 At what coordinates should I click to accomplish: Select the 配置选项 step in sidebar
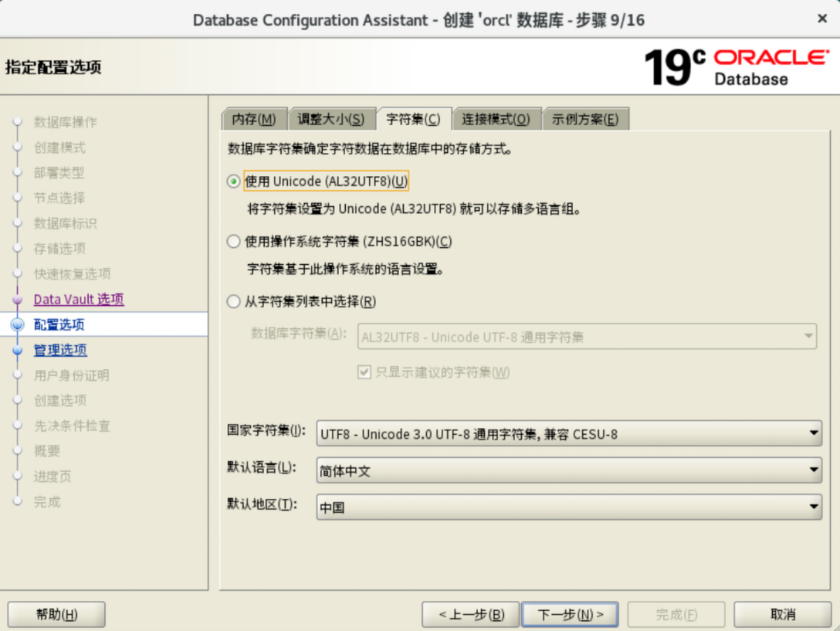tap(59, 325)
